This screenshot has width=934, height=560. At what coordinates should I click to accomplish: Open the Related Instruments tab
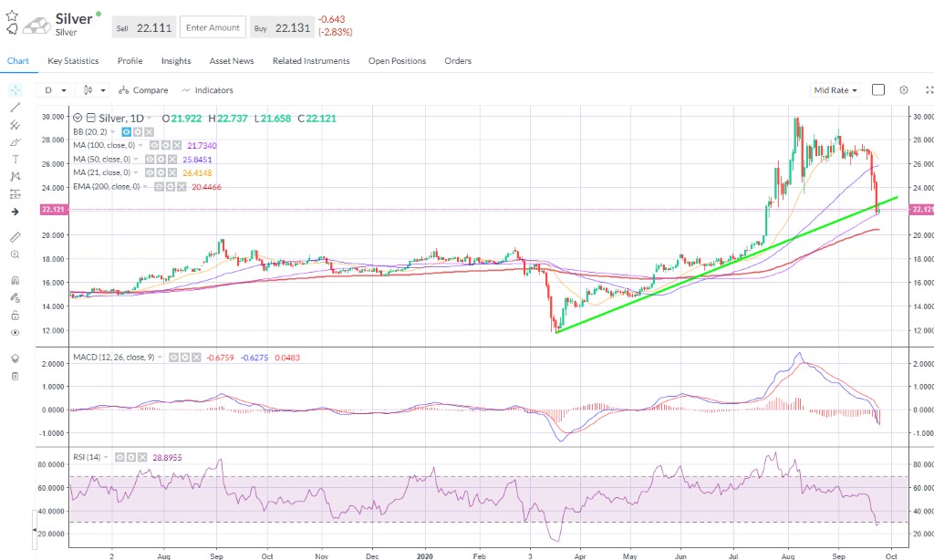(x=311, y=61)
